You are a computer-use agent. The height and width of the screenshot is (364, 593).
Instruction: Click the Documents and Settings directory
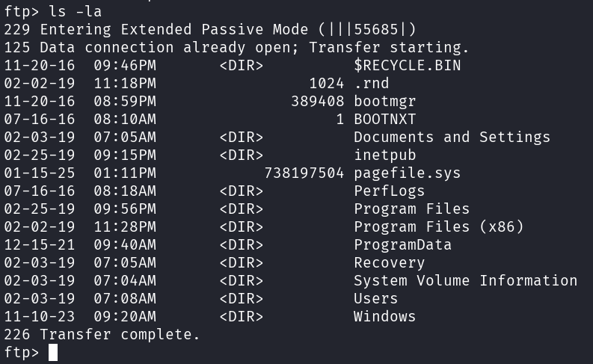point(452,137)
